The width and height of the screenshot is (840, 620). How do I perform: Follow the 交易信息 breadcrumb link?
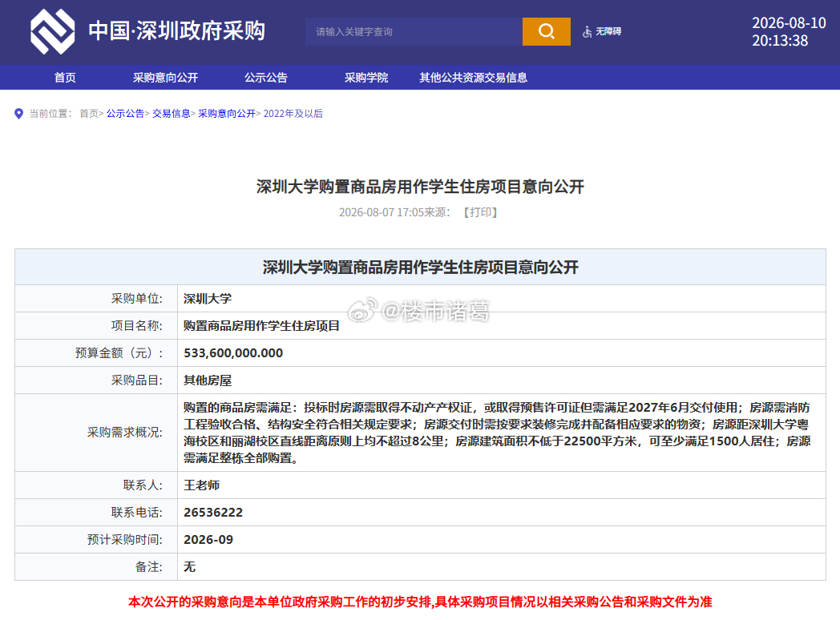pos(172,114)
